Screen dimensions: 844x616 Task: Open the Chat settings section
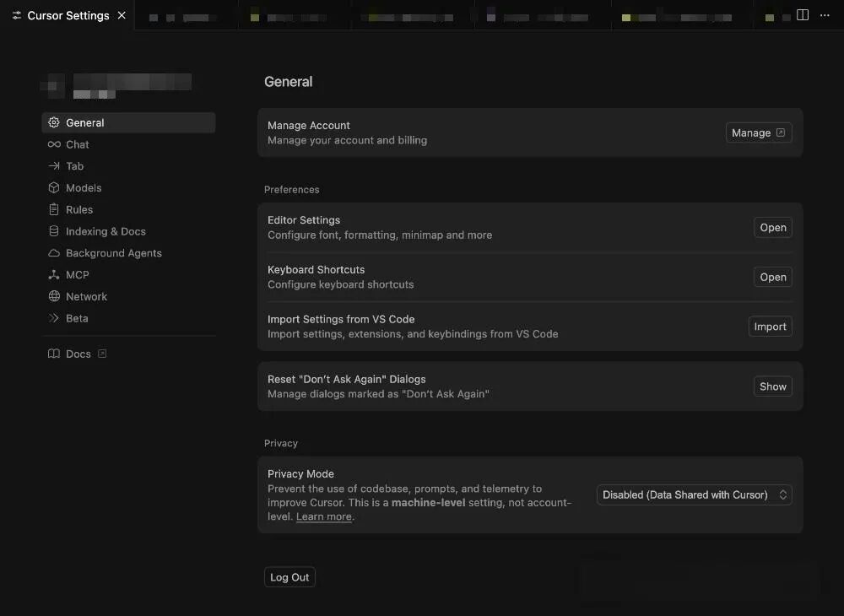(x=128, y=144)
